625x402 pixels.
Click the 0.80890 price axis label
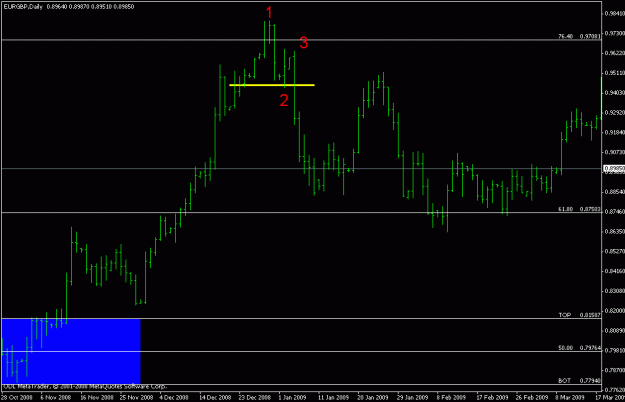coord(615,330)
